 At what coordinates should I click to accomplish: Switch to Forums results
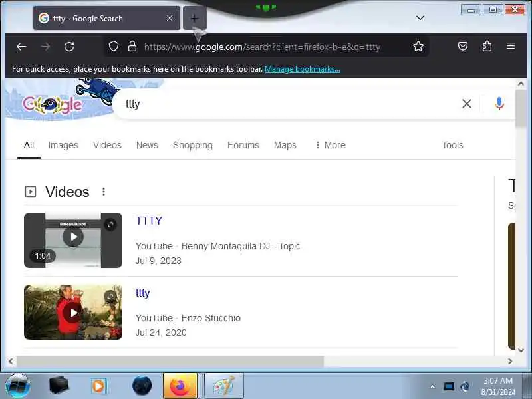click(x=243, y=145)
